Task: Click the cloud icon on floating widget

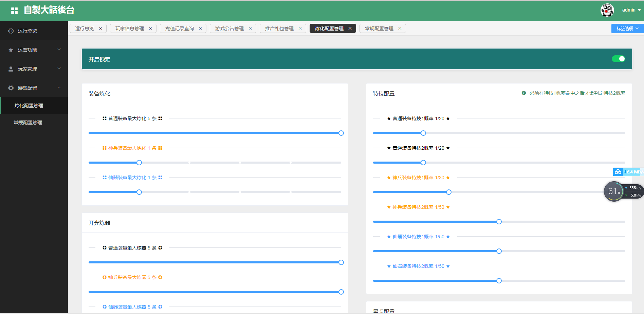Action: tap(618, 172)
